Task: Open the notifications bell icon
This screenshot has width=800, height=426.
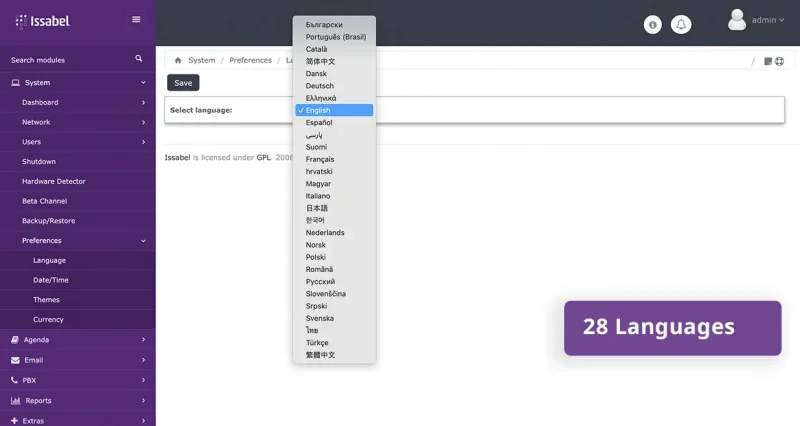Action: coord(681,25)
